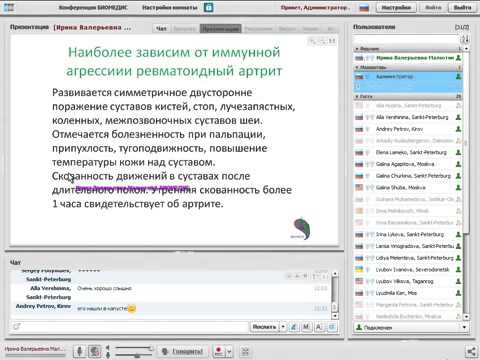
Task: Click the Послать button
Action: click(264, 327)
